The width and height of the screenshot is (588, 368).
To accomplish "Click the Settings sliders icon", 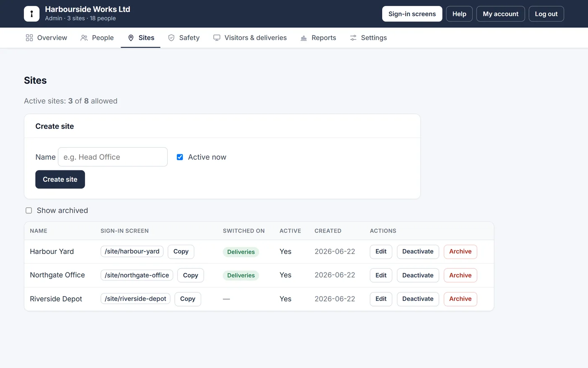I will pos(353,38).
